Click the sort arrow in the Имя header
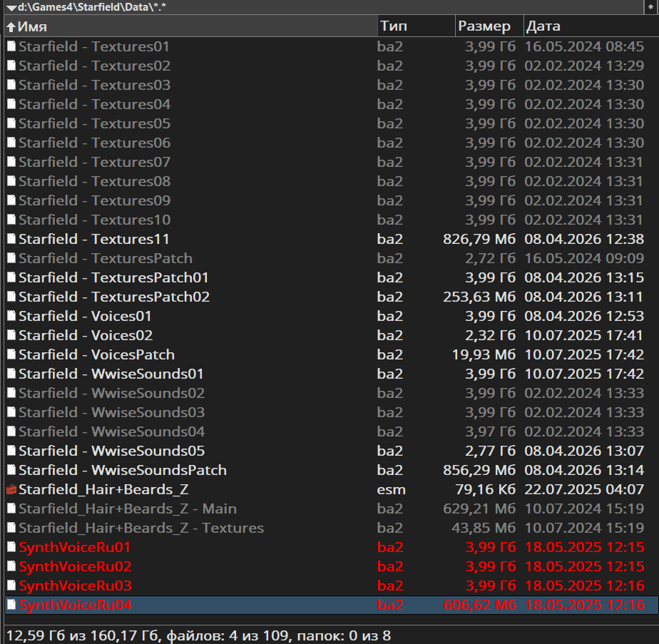 pyautogui.click(x=11, y=27)
